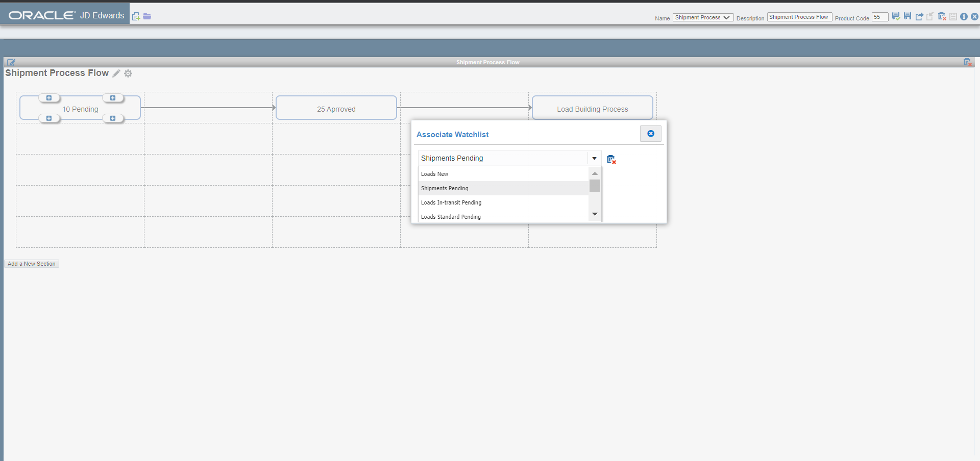The height and width of the screenshot is (461, 980).
Task: Choose Loads New from the watchlist list
Action: coord(503,174)
